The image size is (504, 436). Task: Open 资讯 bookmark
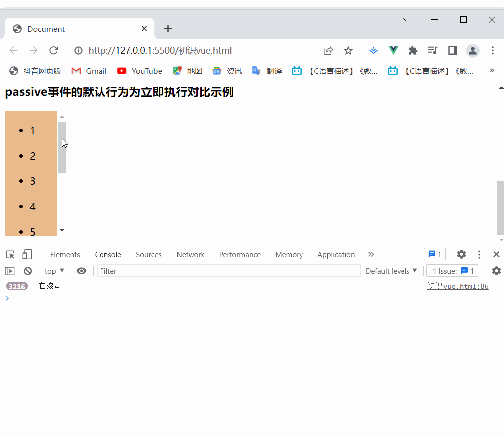tap(227, 71)
